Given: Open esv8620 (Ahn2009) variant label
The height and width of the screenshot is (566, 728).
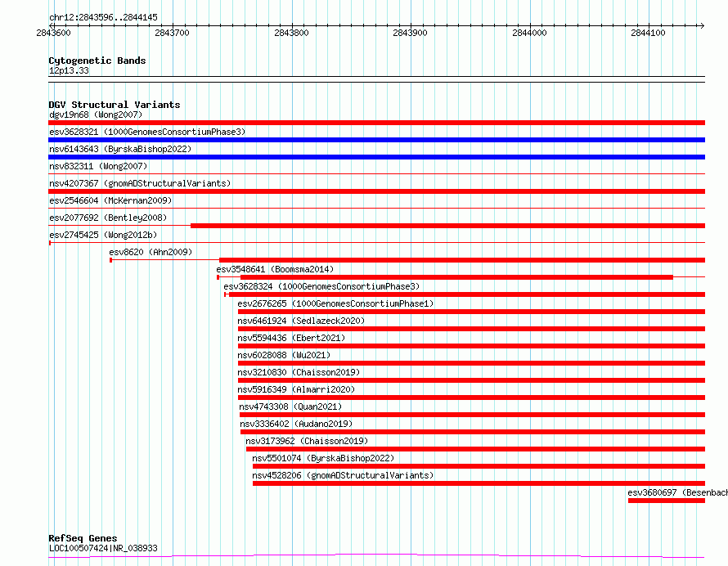Looking at the screenshot, I should click(x=151, y=252).
